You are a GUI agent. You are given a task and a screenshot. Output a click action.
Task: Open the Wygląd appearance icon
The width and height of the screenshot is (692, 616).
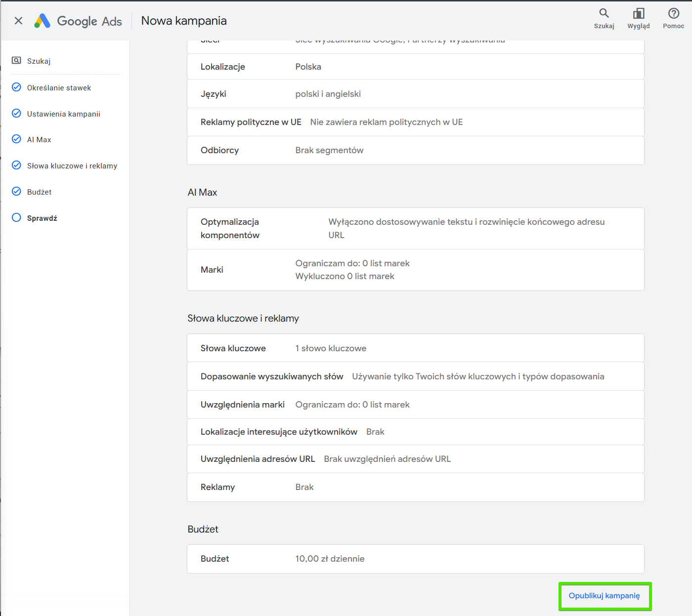pos(638,14)
